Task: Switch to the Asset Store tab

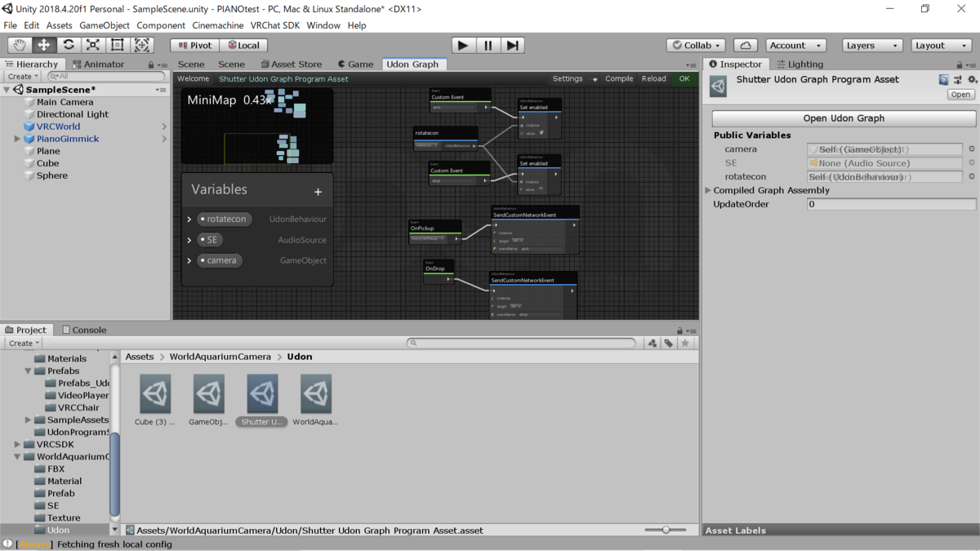Action: pyautogui.click(x=292, y=64)
